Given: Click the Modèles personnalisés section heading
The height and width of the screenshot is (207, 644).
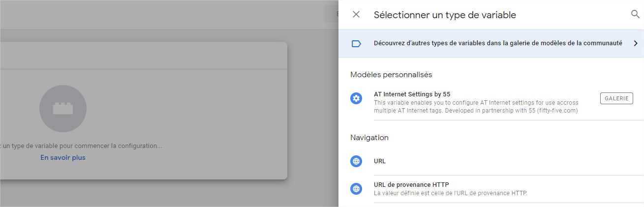Looking at the screenshot, I should tap(391, 75).
